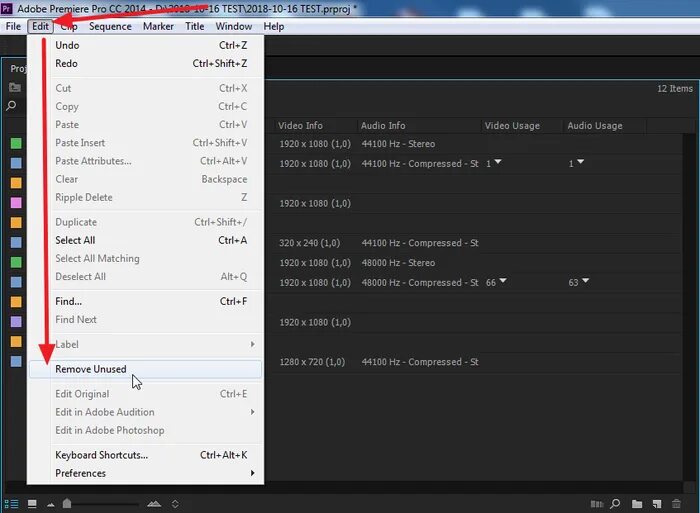Click the Find Next entry
Image resolution: width=700 pixels, height=513 pixels.
pyautogui.click(x=146, y=320)
